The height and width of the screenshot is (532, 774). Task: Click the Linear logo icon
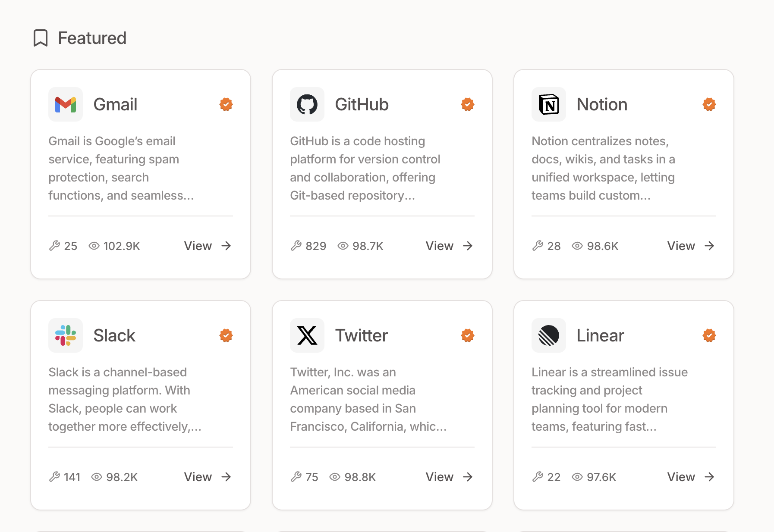tap(549, 335)
